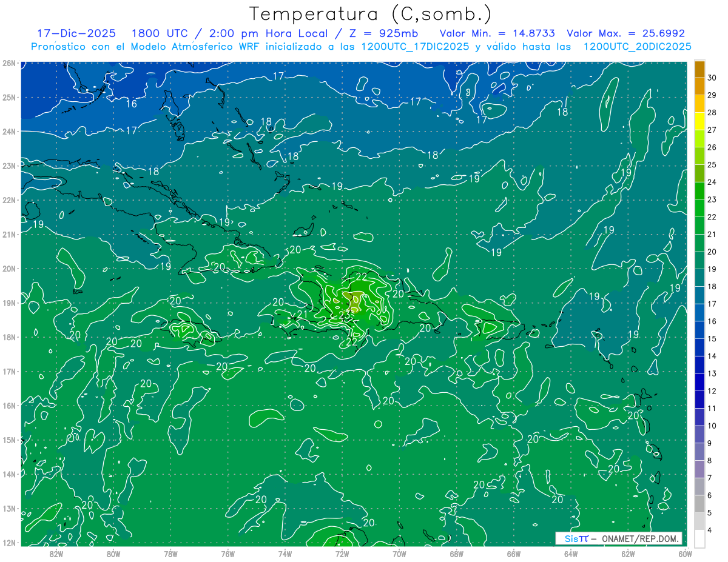This screenshot has height=562, width=728.
Task: Click the "76W" longitude axis label
Action: (x=227, y=554)
